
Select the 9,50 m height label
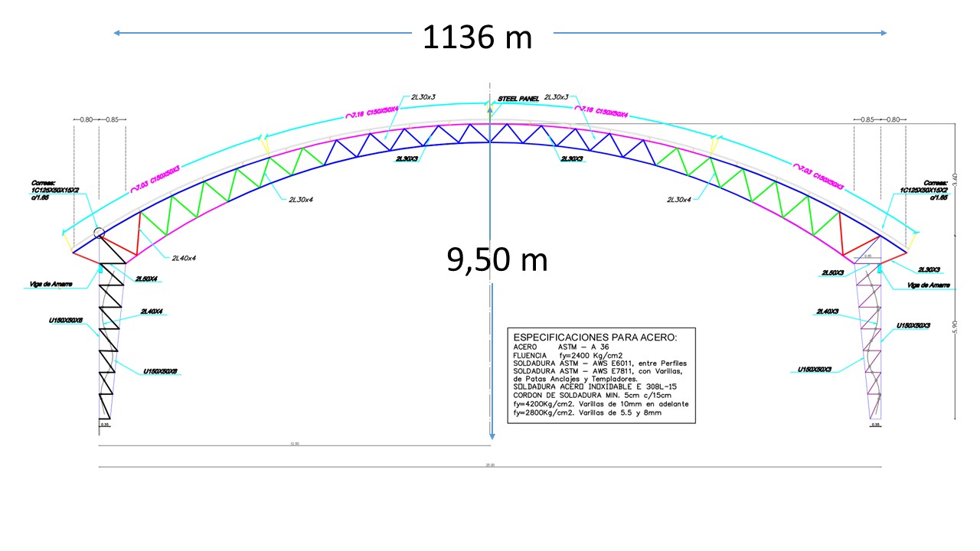point(497,259)
